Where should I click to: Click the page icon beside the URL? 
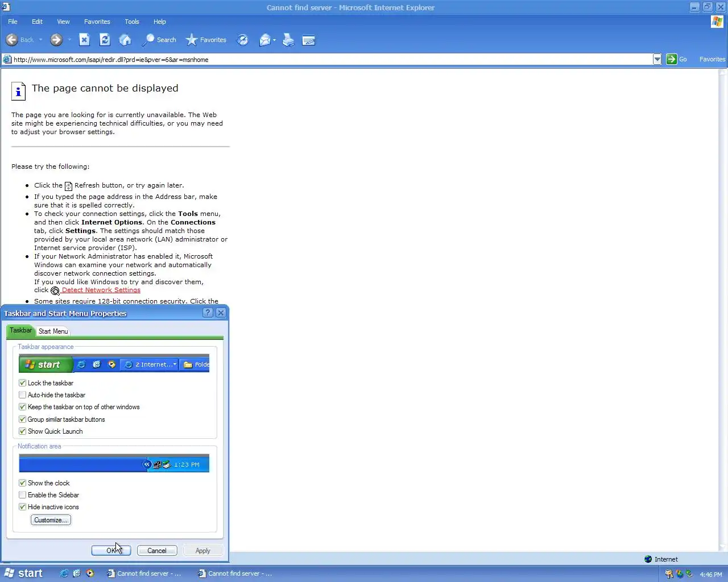(x=7, y=59)
